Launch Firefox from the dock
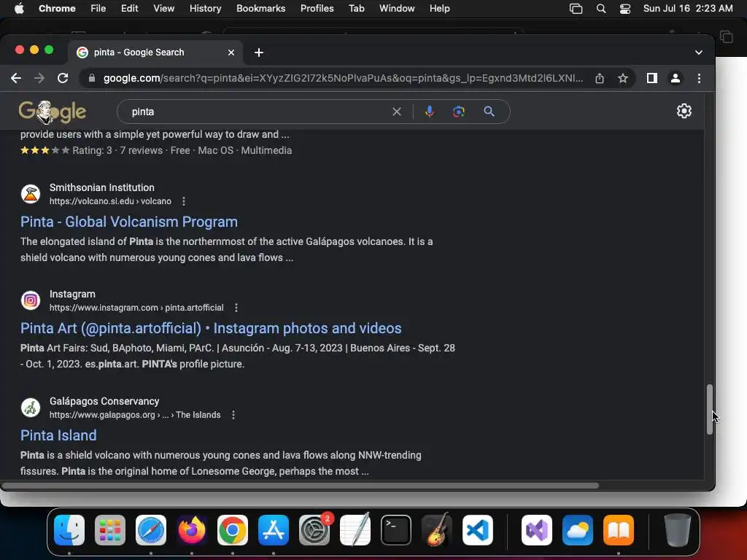 coord(192,530)
